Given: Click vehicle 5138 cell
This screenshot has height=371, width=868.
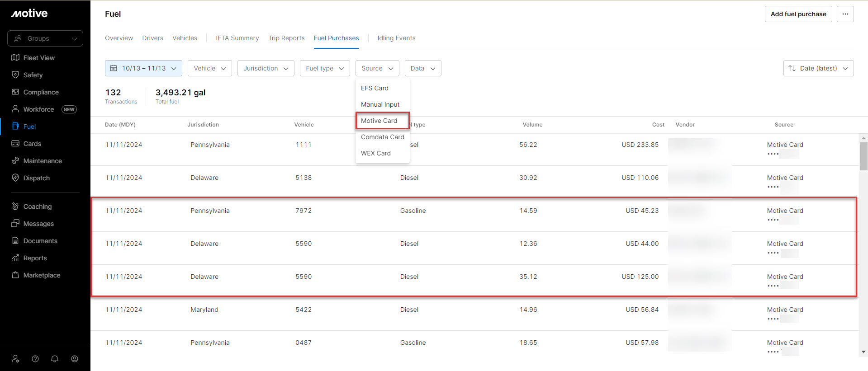Looking at the screenshot, I should click(304, 178).
